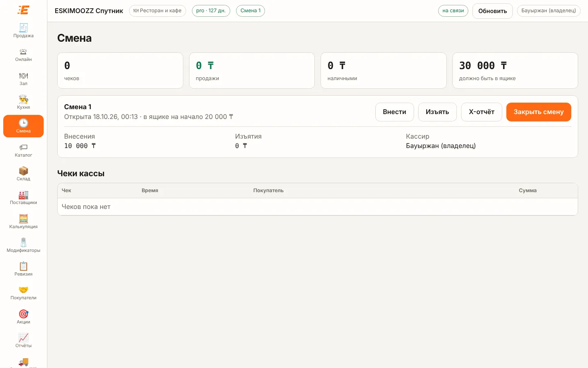Image resolution: width=588 pixels, height=368 pixels.
Task: Select the чеков count card
Action: coord(120,70)
